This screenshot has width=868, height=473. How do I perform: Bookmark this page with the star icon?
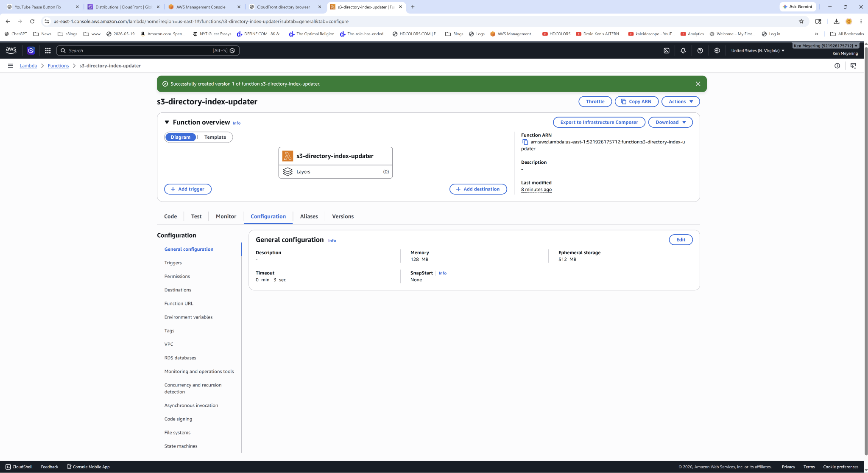801,21
